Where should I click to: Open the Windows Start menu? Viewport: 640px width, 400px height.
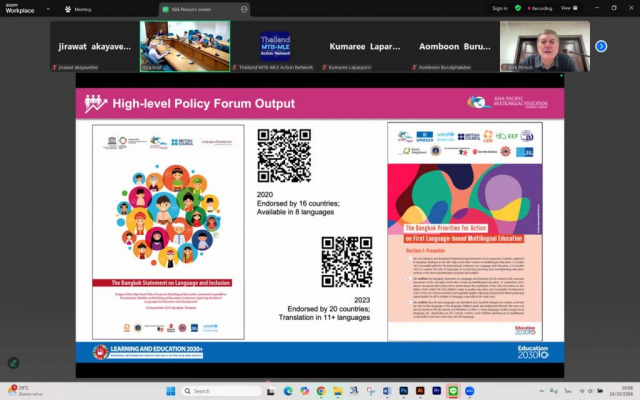click(168, 391)
